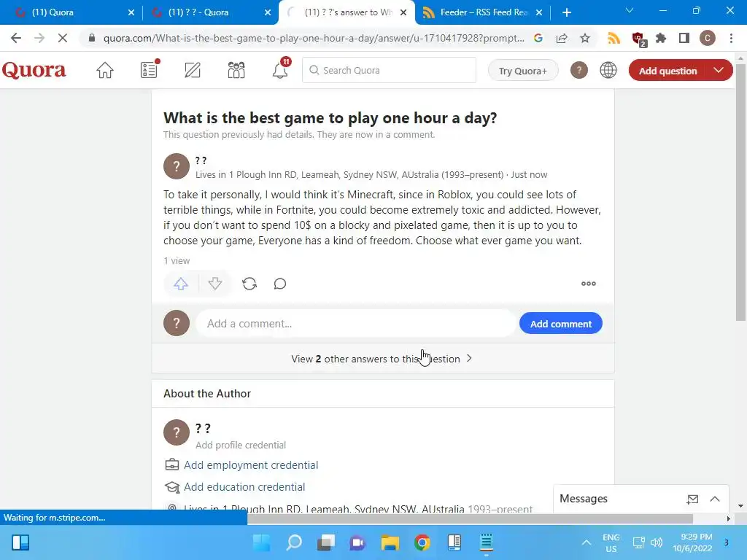Open the answer's three-dot more menu
The height and width of the screenshot is (560, 747).
click(589, 284)
